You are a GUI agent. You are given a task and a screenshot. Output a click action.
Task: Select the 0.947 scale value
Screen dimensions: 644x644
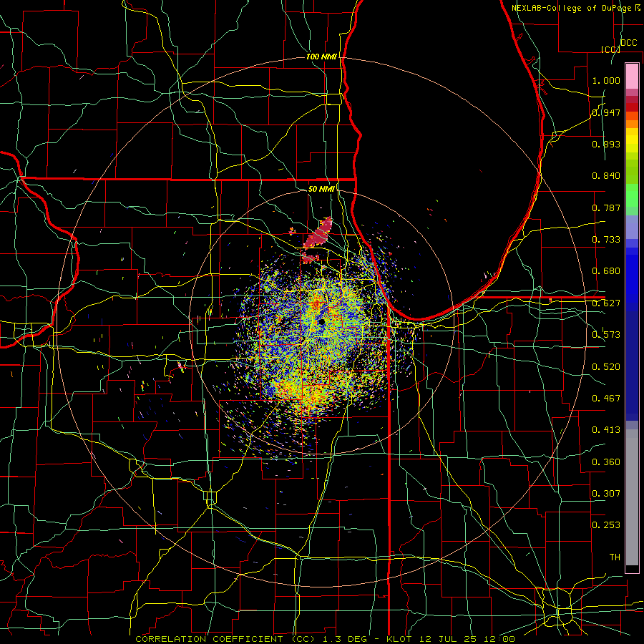click(x=606, y=112)
